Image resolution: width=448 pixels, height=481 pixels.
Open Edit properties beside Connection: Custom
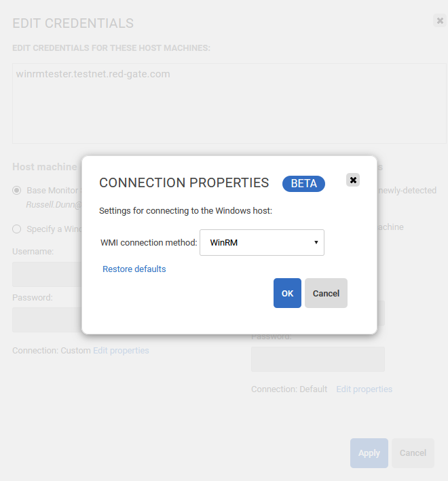tap(121, 351)
